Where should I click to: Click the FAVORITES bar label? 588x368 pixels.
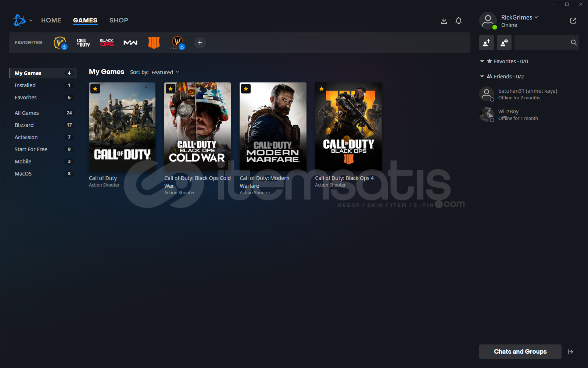pos(28,43)
